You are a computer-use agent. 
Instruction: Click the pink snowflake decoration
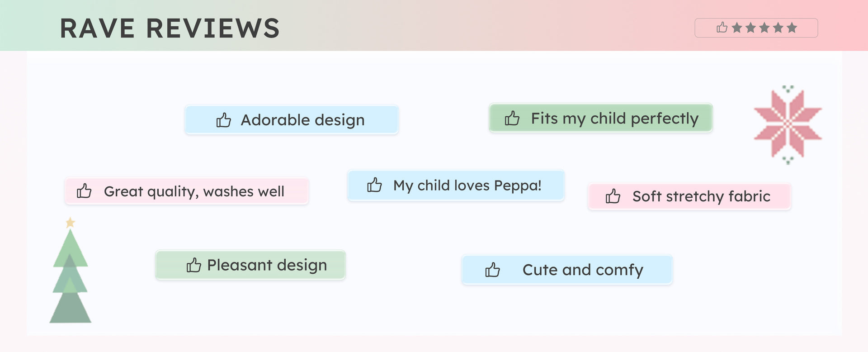[788, 124]
